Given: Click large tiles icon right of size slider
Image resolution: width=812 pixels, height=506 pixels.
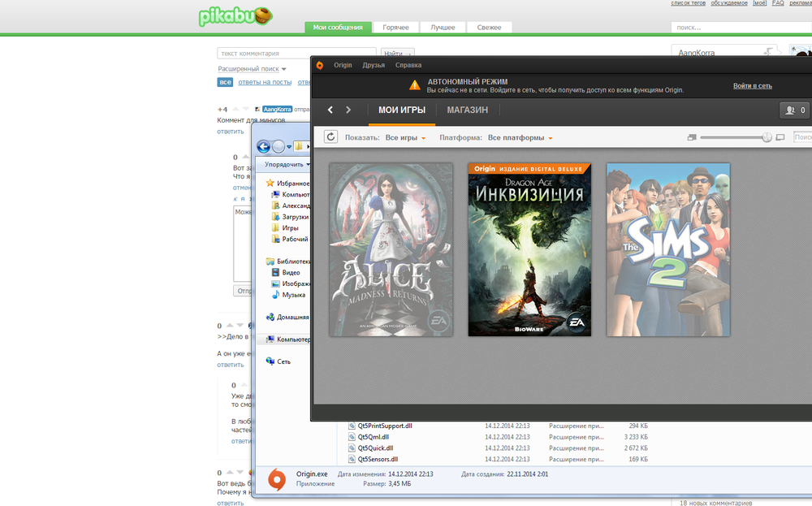Looking at the screenshot, I should click(780, 138).
